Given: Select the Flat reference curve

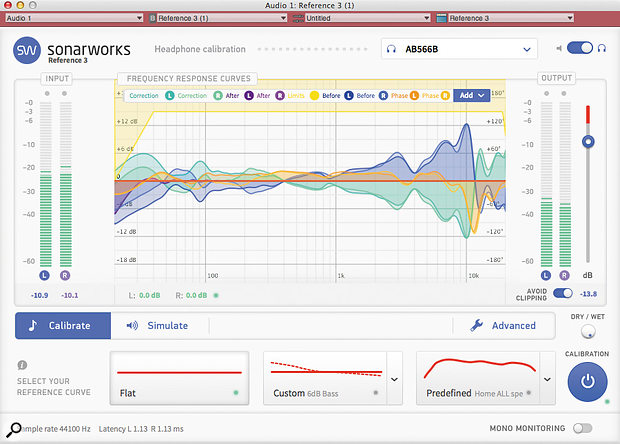Looking at the screenshot, I should click(x=180, y=378).
